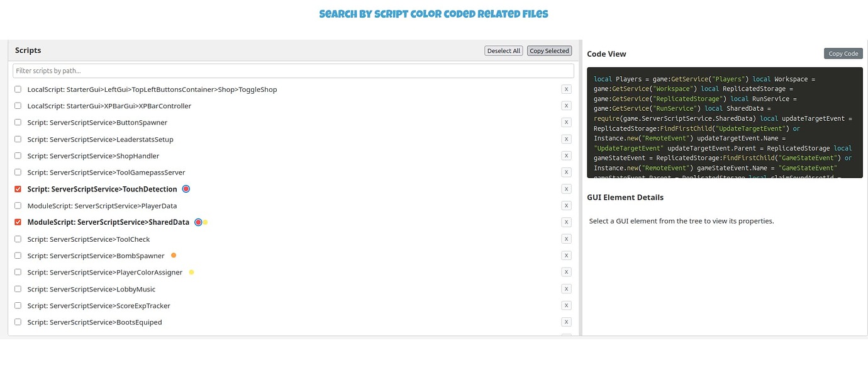Select the ToolGamepassServer script row

pos(107,172)
